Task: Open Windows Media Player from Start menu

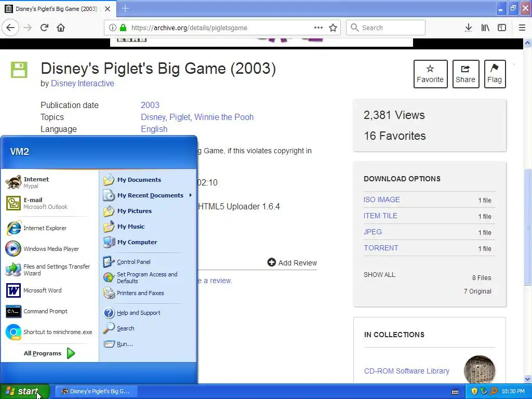Action: 49,249
